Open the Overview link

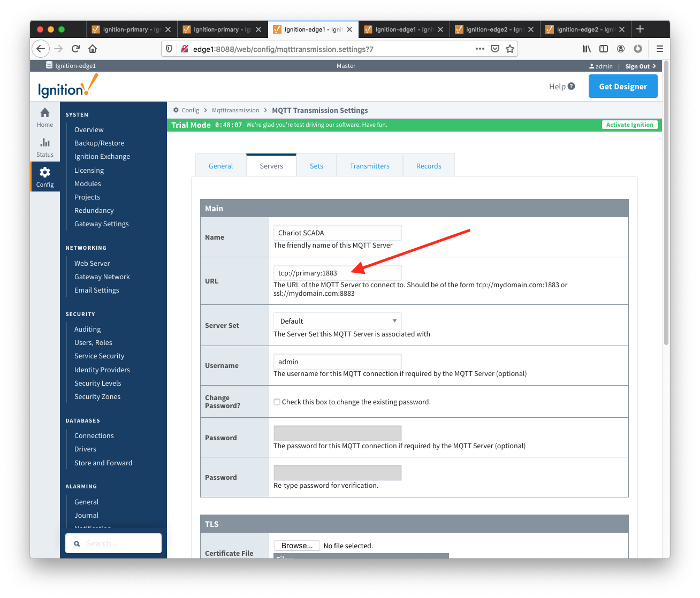tap(89, 129)
